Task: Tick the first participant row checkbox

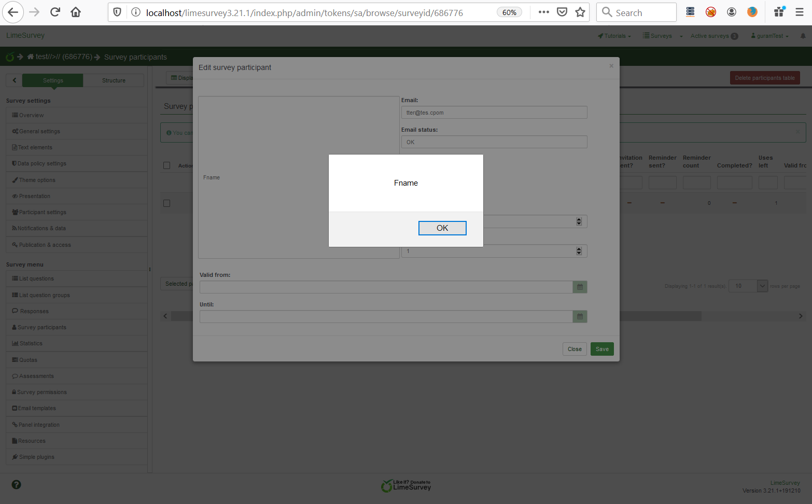Action: (x=167, y=203)
